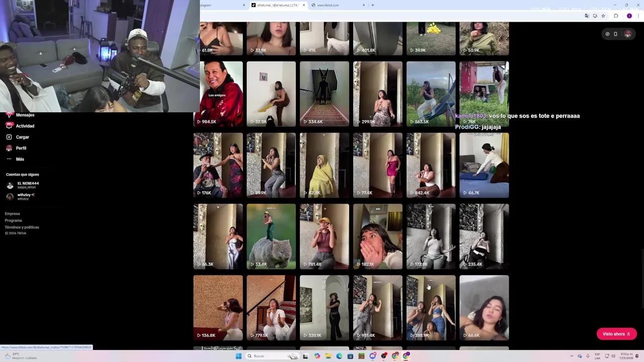
Task: Open video with 46.7K views
Action: 484,165
